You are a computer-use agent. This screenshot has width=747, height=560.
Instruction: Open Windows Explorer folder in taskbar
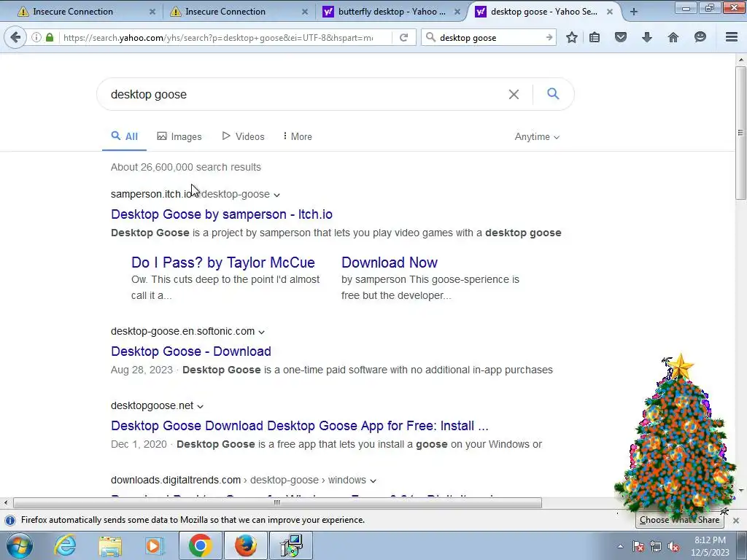[x=110, y=545]
